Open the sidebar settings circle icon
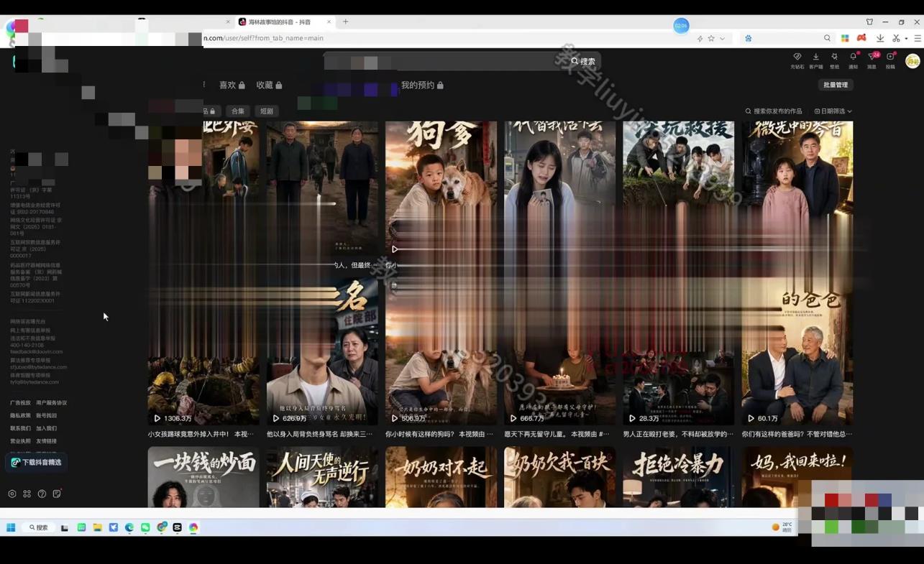Image resolution: width=924 pixels, height=564 pixels. [12, 494]
